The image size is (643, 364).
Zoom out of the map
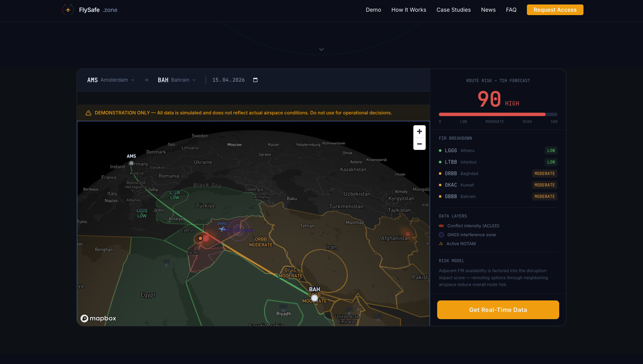(x=419, y=144)
